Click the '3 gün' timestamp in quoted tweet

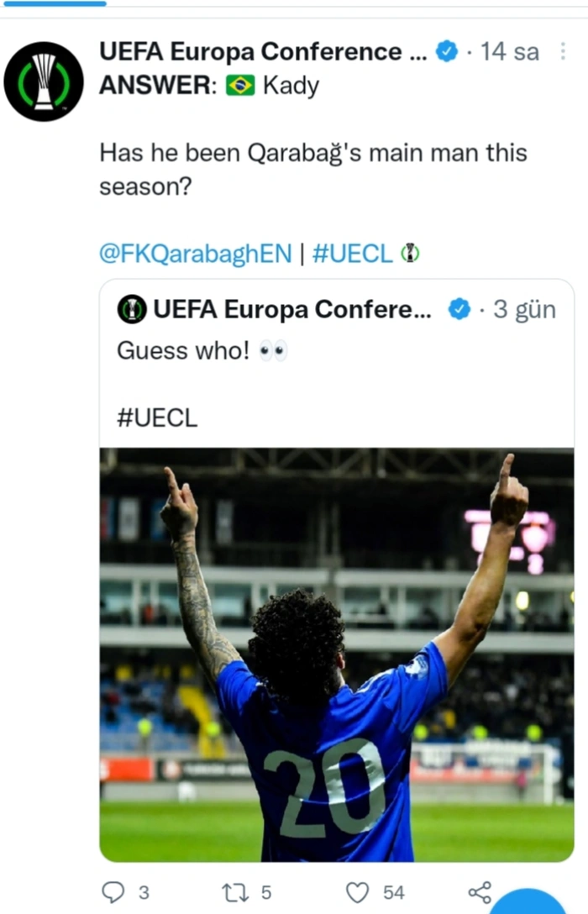click(525, 310)
